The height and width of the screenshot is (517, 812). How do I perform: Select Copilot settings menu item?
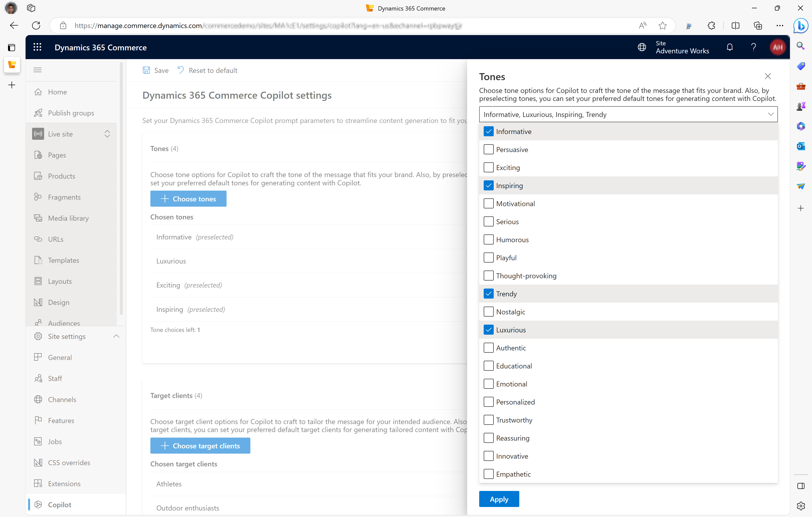pos(59,504)
